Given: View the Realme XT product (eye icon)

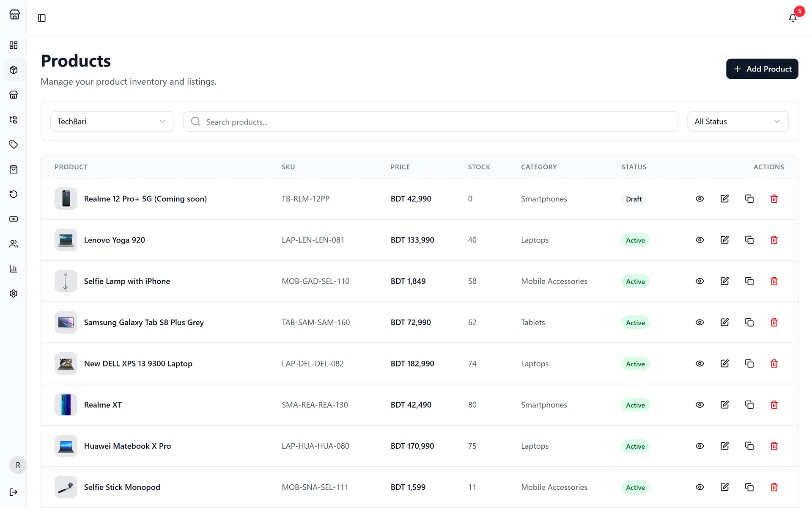Looking at the screenshot, I should point(700,405).
